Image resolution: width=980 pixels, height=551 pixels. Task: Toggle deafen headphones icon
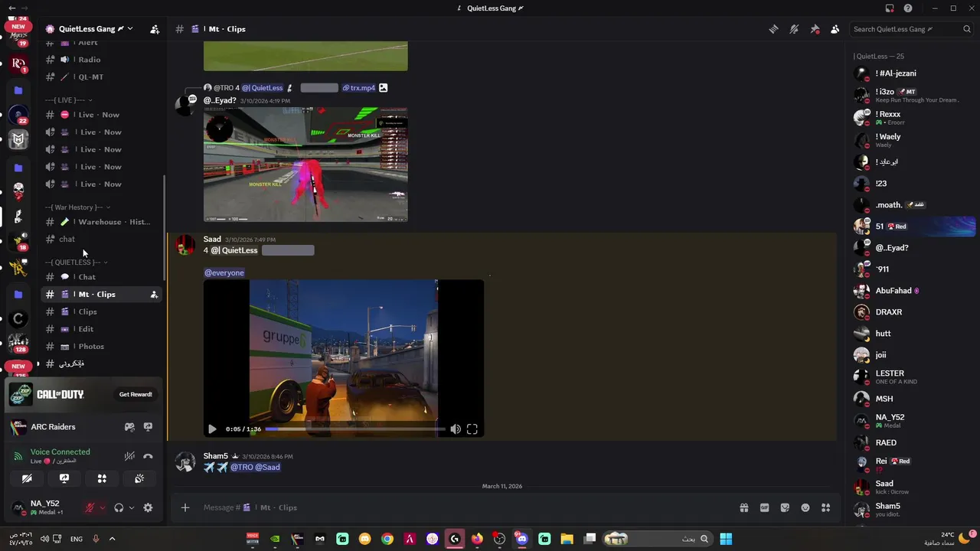119,507
